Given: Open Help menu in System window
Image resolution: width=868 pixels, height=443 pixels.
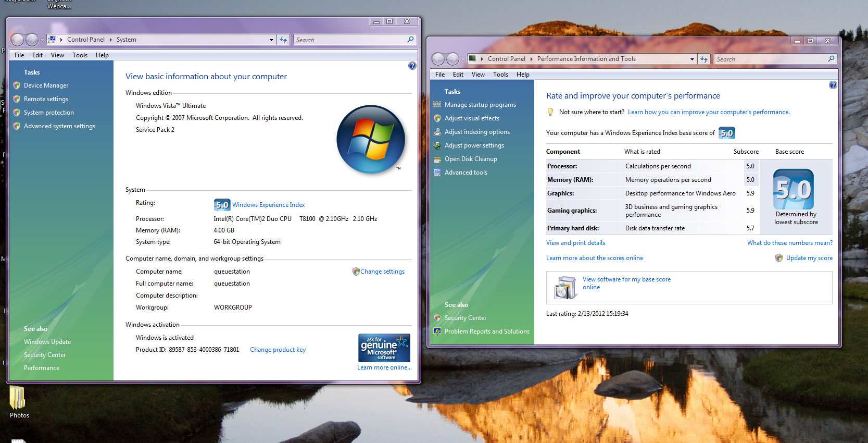Looking at the screenshot, I should coord(102,55).
